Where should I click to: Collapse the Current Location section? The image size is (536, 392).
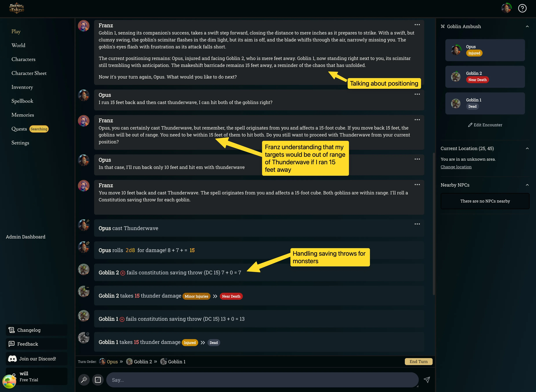[527, 148]
